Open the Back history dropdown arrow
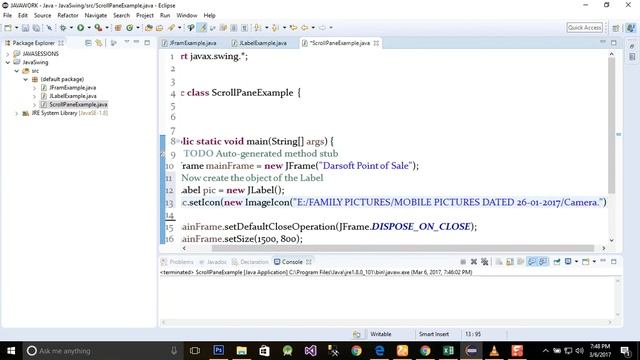The height and width of the screenshot is (360, 640). 313,28
